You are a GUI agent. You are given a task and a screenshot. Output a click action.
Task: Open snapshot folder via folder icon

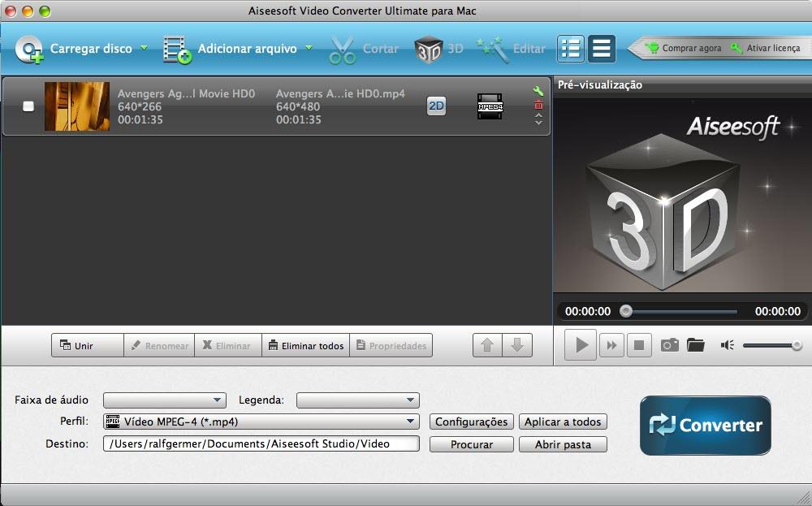(x=696, y=344)
